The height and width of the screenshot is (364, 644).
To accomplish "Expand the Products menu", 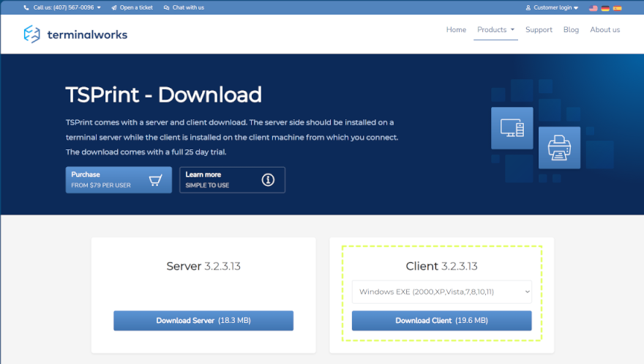I will click(x=495, y=29).
